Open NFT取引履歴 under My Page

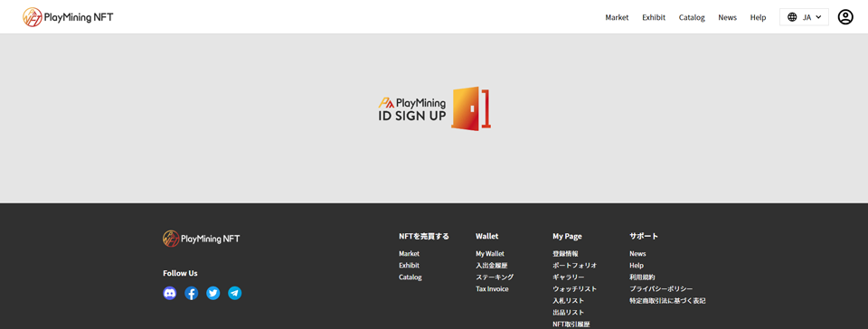click(571, 324)
